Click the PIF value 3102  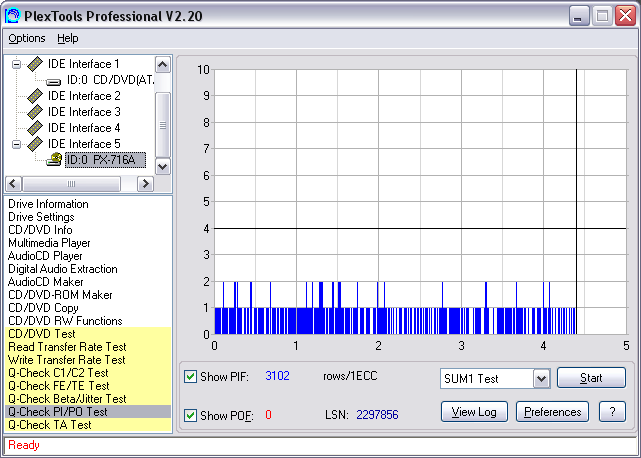(x=278, y=376)
